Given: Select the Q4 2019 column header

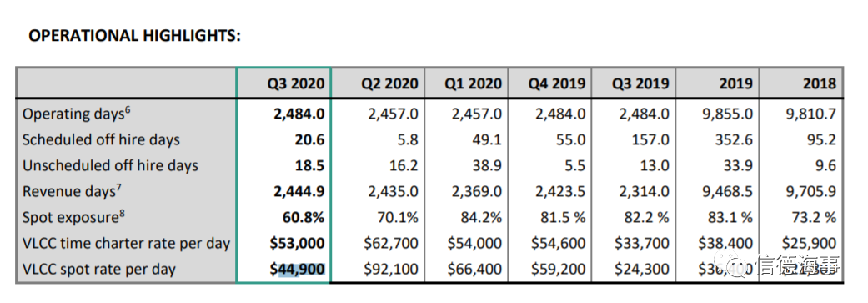Looking at the screenshot, I should tap(556, 84).
